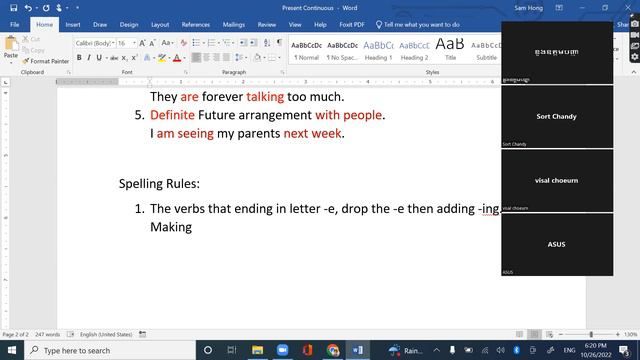640x360 pixels.
Task: Save the document from the quick access toolbar
Action: [13, 8]
